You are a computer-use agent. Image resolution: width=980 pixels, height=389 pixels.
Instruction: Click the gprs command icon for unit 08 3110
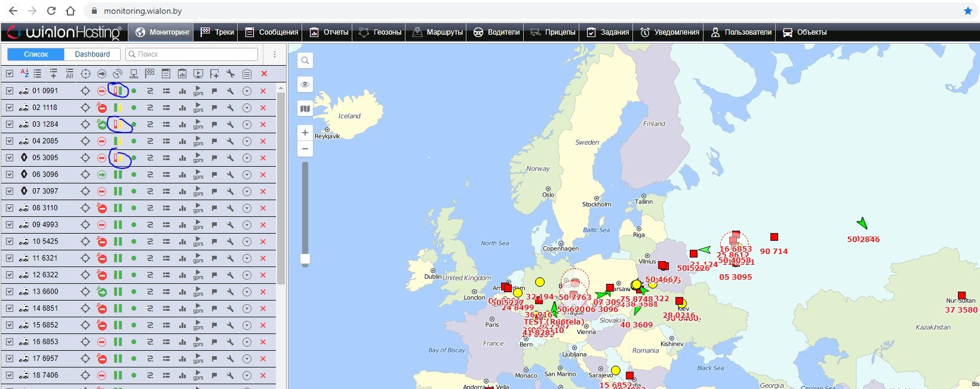[198, 208]
